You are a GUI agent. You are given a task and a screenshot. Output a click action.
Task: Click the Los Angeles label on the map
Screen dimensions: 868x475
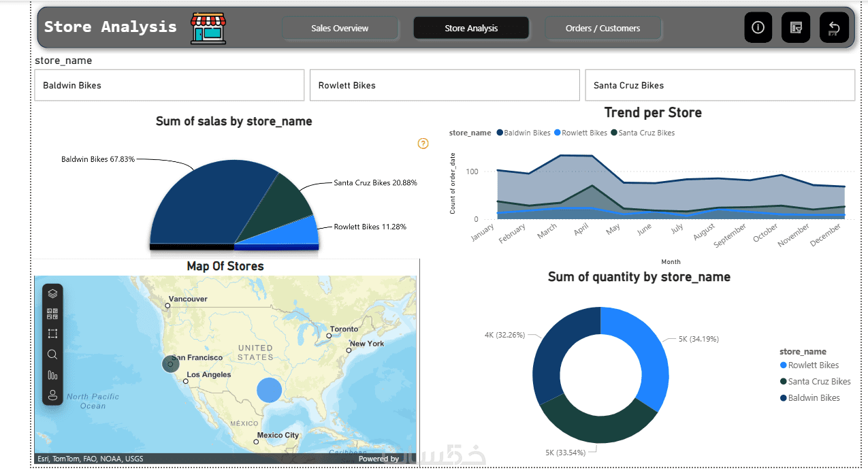pyautogui.click(x=209, y=375)
